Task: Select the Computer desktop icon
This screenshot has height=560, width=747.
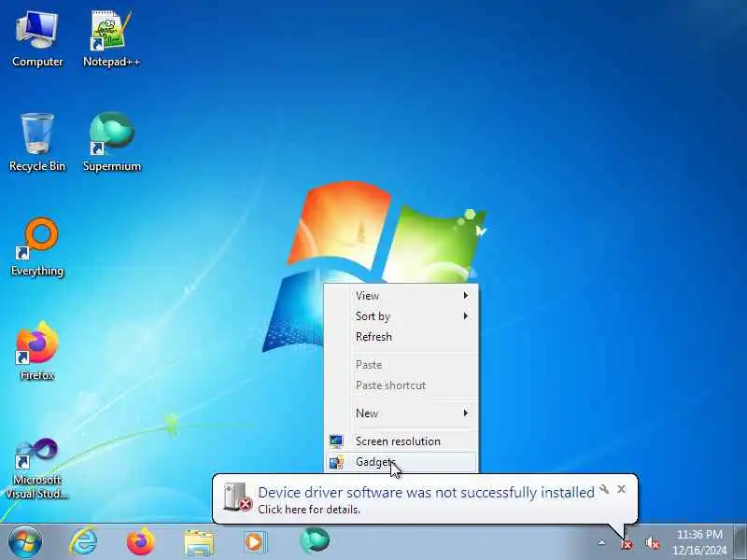Action: (37, 39)
